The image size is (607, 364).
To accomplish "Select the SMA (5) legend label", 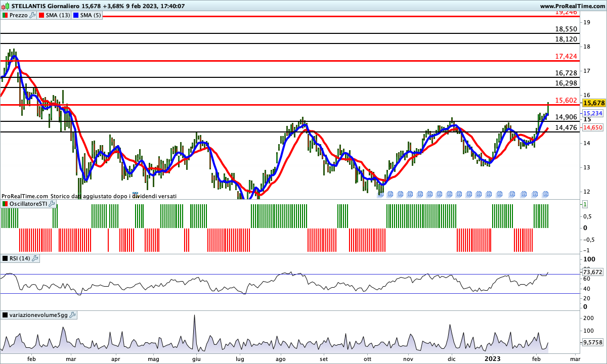I will click(91, 15).
